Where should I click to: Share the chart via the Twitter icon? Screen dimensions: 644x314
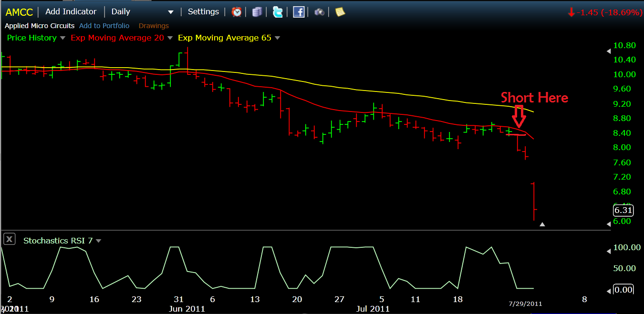point(278,12)
